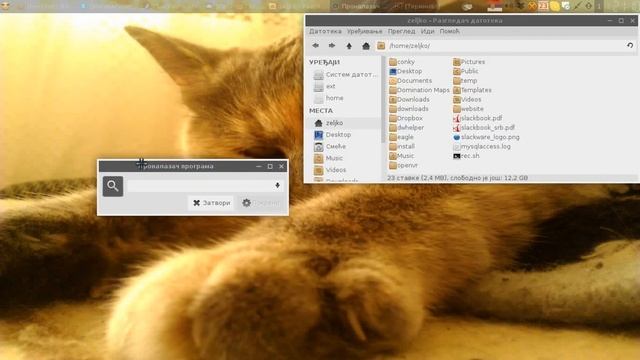The width and height of the screenshot is (640, 360).
Task: Click the status bar text "23 ставке"
Action: (x=402, y=178)
